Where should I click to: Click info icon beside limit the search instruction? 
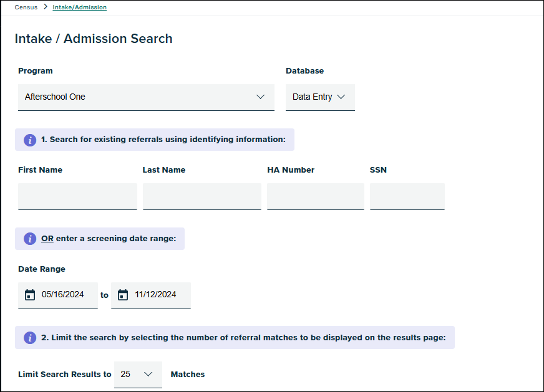(30, 338)
